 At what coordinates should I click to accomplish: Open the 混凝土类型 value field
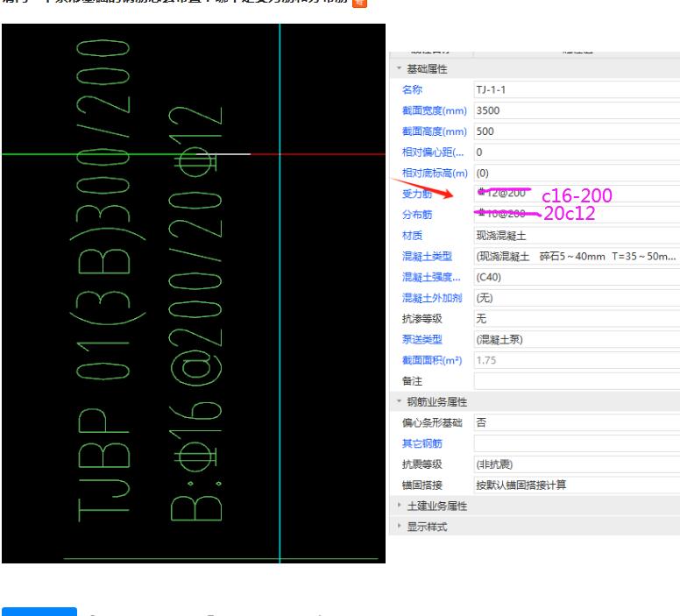point(577,256)
